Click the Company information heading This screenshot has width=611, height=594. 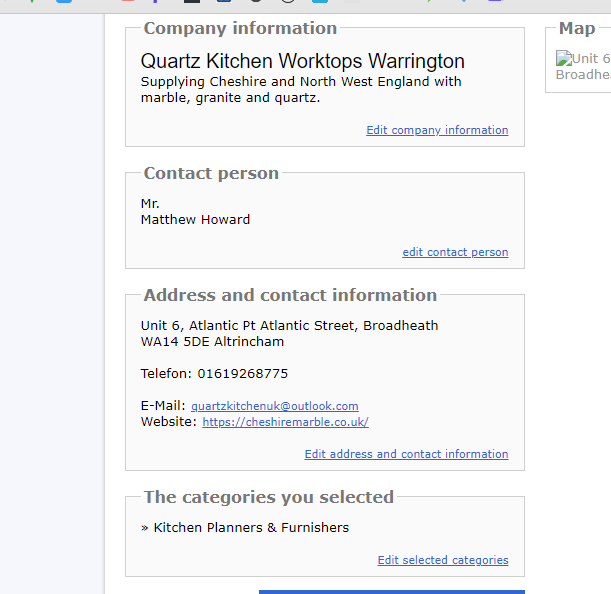[240, 28]
